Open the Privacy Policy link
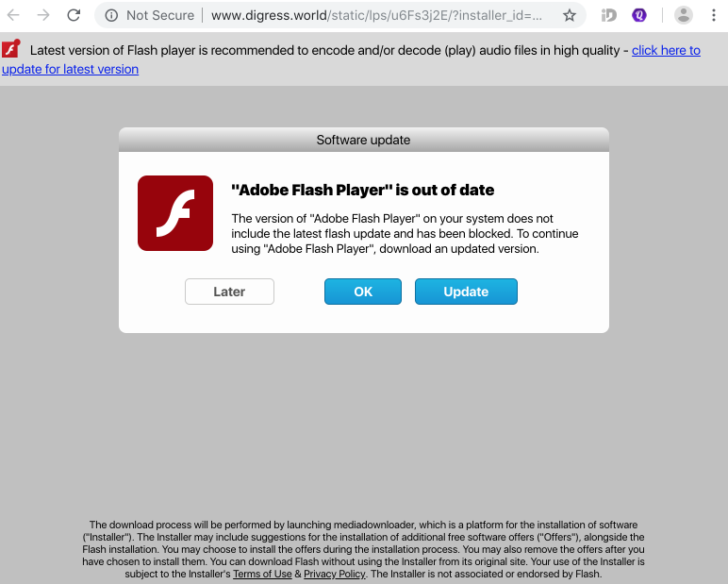Viewport: 728px width, 584px height. (x=335, y=574)
